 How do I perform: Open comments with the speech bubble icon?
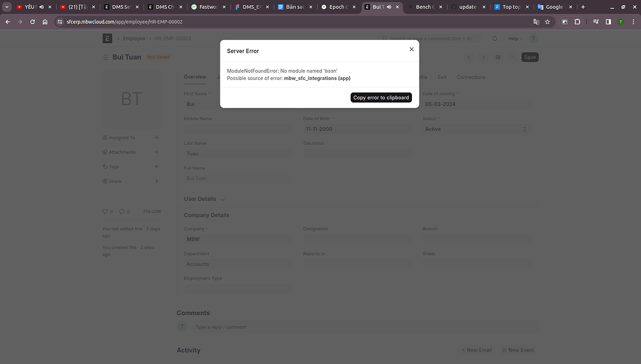click(x=122, y=211)
